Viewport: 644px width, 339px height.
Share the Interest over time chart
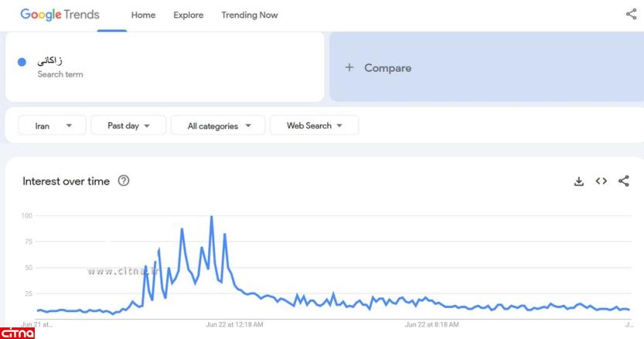coord(623,181)
